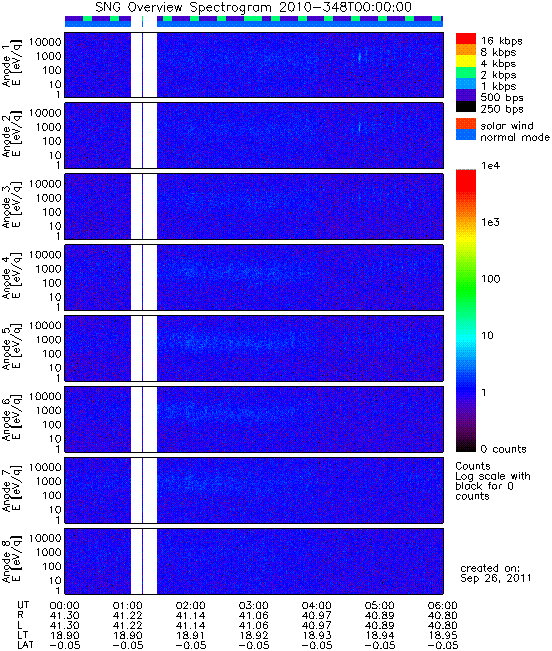Click the Anode 2 spectrogram panel
552x651 pixels.
click(x=254, y=136)
